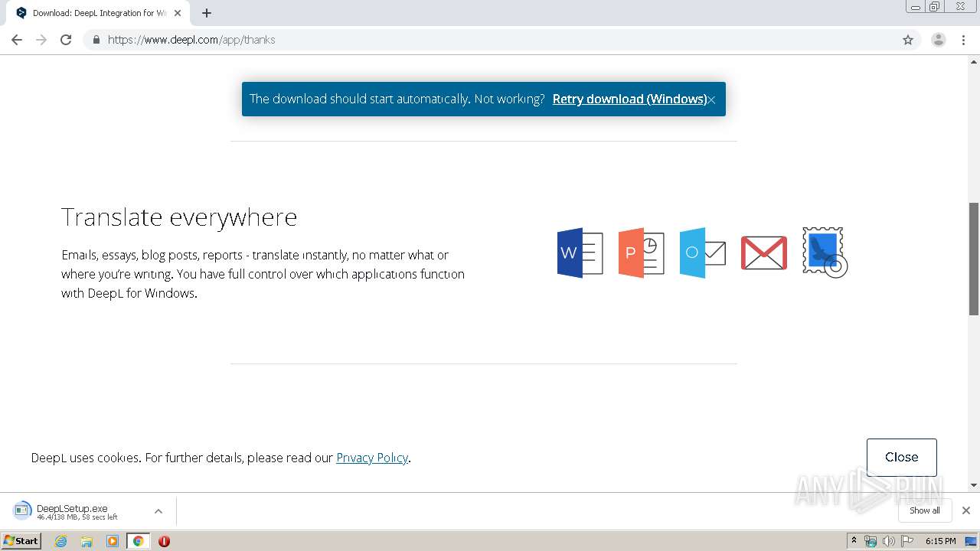View site security lock information
This screenshot has width=980, height=551.
[x=96, y=40]
